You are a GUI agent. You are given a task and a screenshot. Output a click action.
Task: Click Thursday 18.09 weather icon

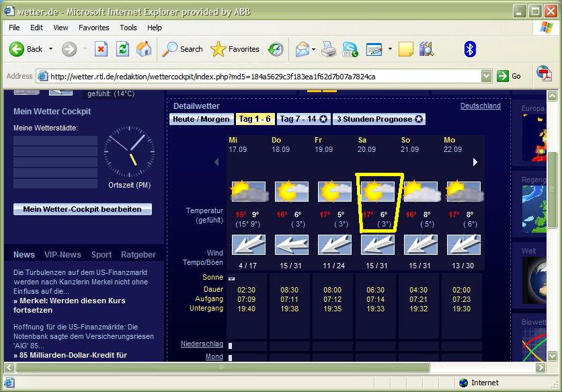click(292, 191)
